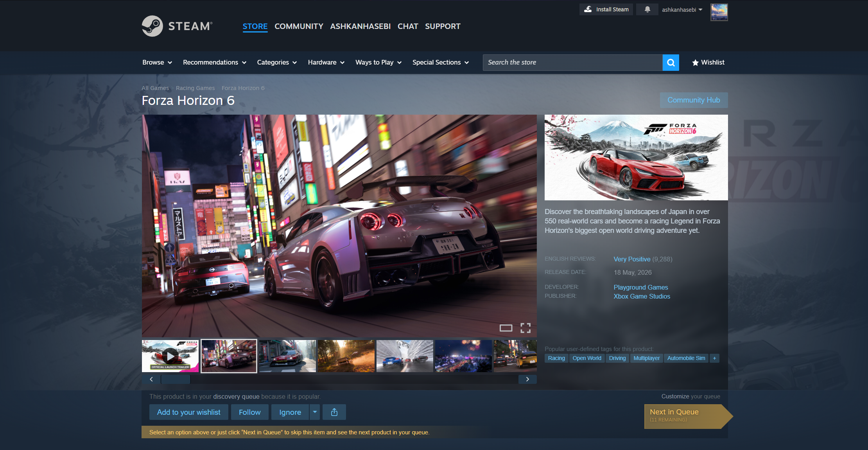
Task: Go to the STORE tab
Action: (x=255, y=26)
